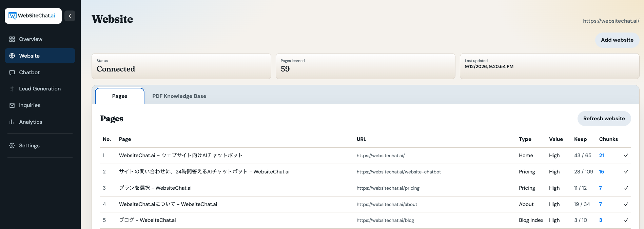The height and width of the screenshot is (229, 644).
Task: Click the Overview grid icon
Action: click(12, 39)
